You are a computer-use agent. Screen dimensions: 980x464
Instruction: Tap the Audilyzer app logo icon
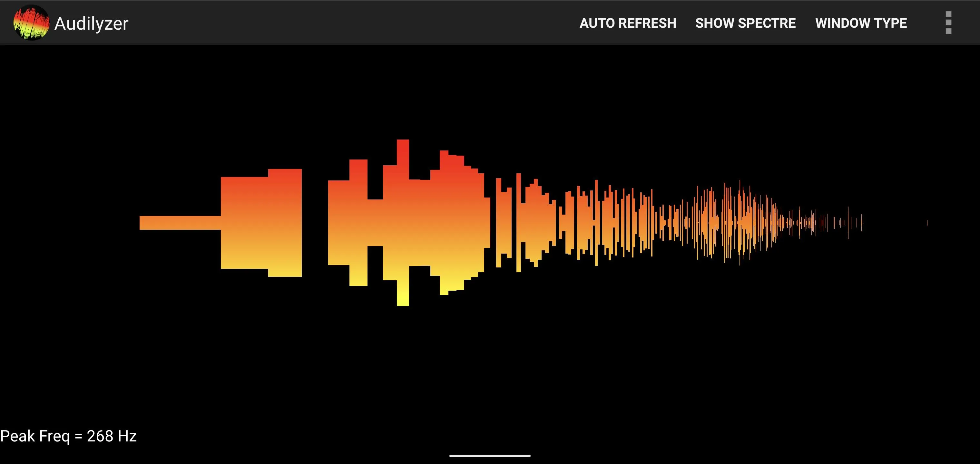[31, 23]
